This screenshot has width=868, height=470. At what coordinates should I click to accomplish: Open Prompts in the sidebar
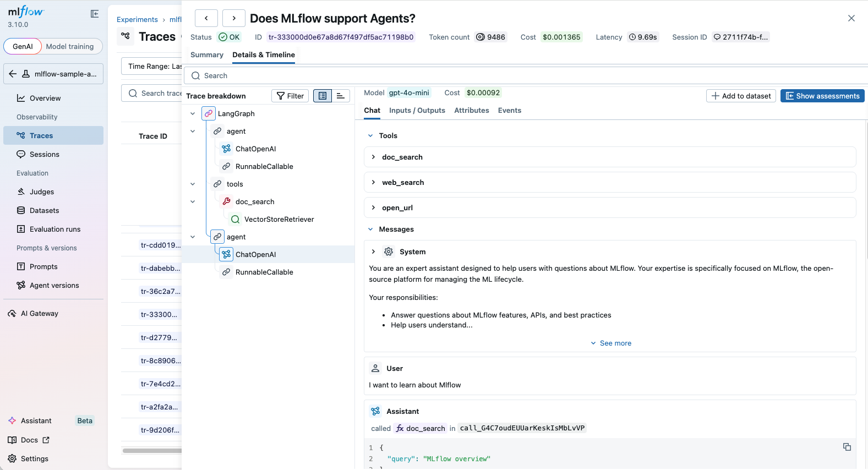pyautogui.click(x=53, y=266)
